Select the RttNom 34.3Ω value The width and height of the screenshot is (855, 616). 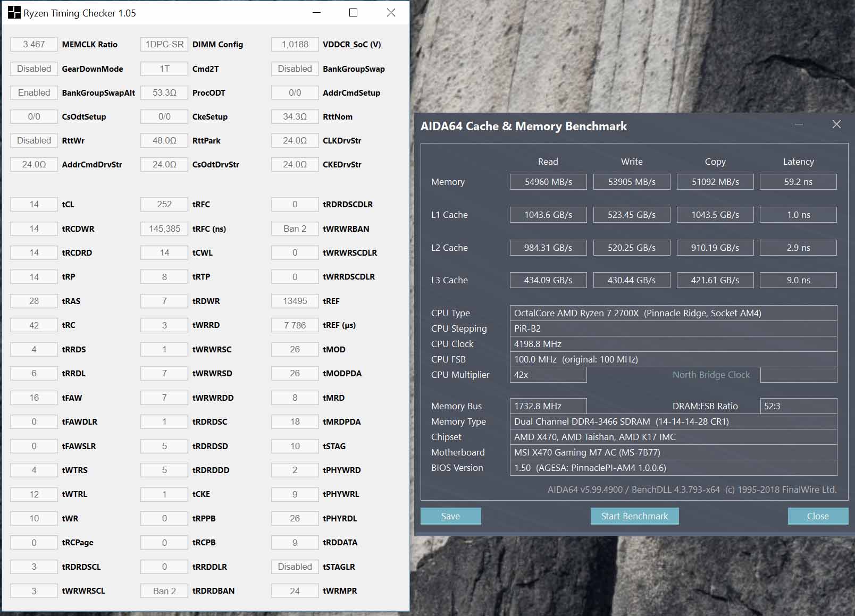coord(295,116)
